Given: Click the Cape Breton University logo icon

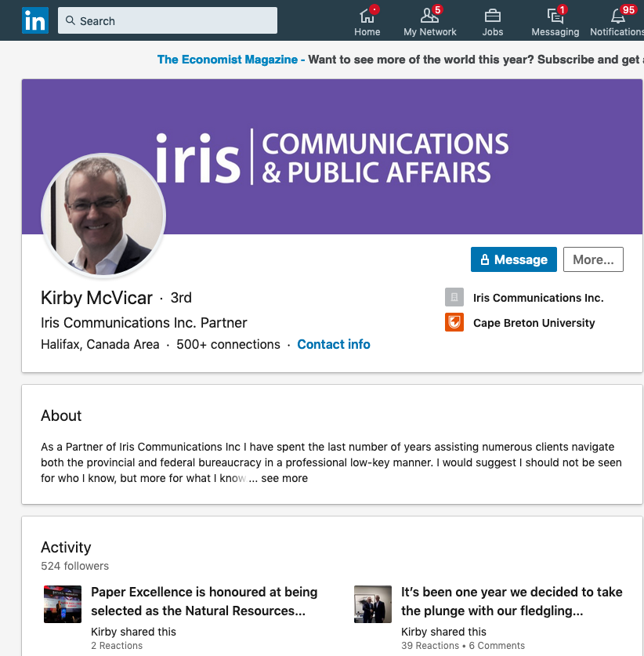Looking at the screenshot, I should pos(454,322).
